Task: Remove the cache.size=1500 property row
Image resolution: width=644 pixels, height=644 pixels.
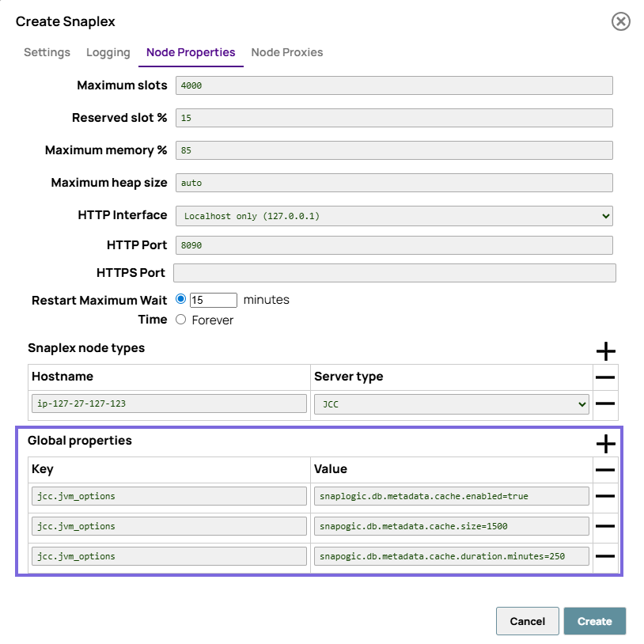Action: (605, 525)
